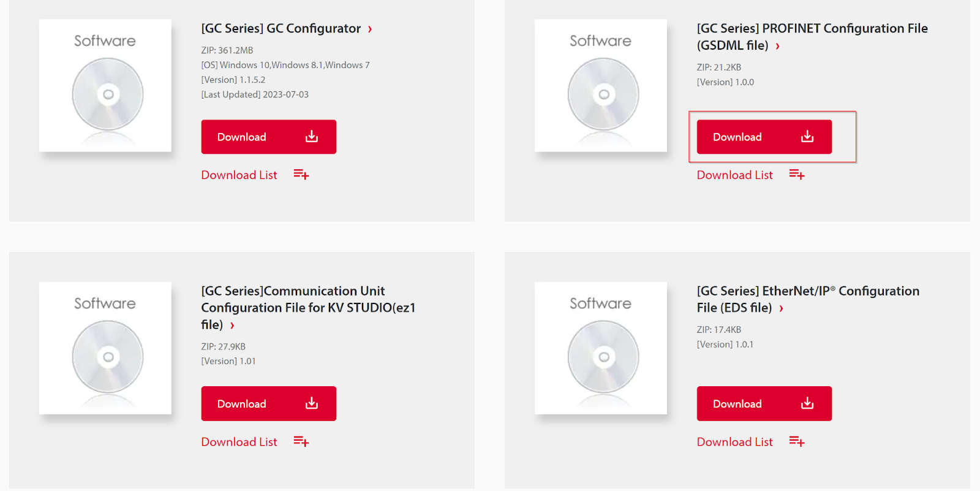980x491 pixels.
Task: Click download arrow icon on KV STUDIO ez1 button
Action: [312, 403]
